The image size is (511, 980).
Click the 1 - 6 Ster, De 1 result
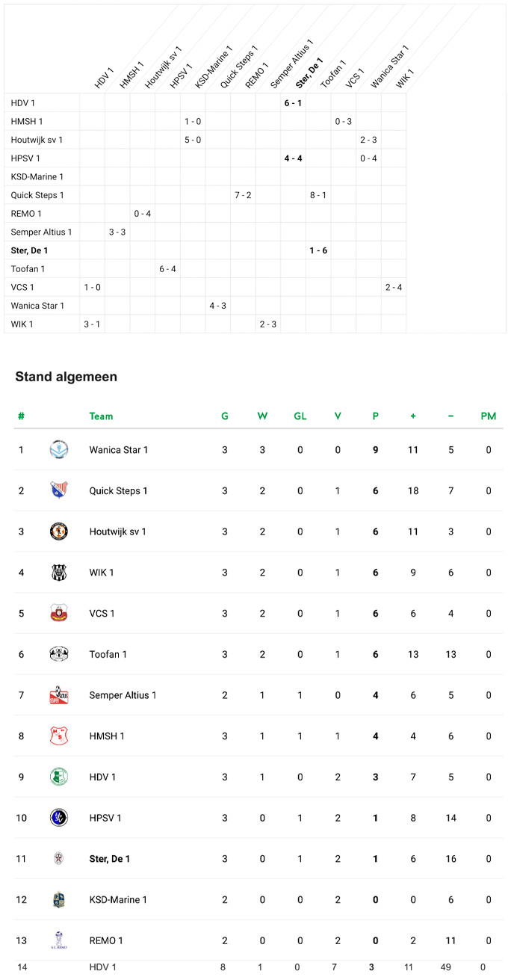(318, 250)
